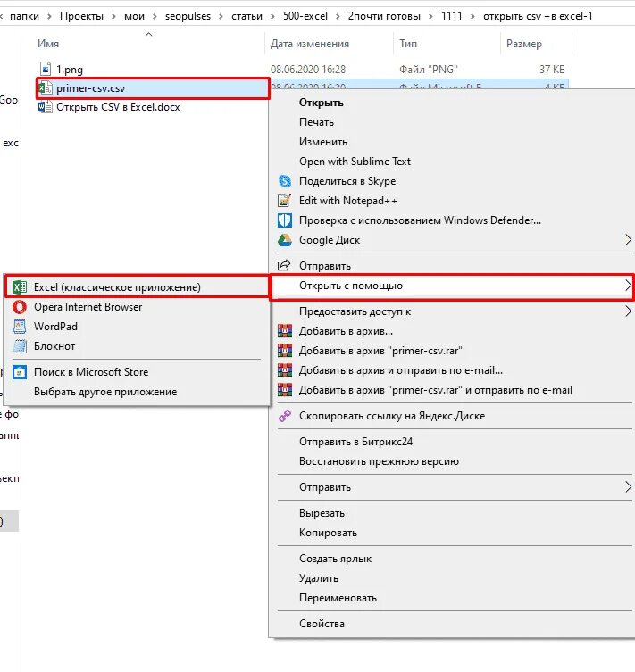Image resolution: width=635 pixels, height=672 pixels.
Task: Open with WordPad
Action: (55, 327)
